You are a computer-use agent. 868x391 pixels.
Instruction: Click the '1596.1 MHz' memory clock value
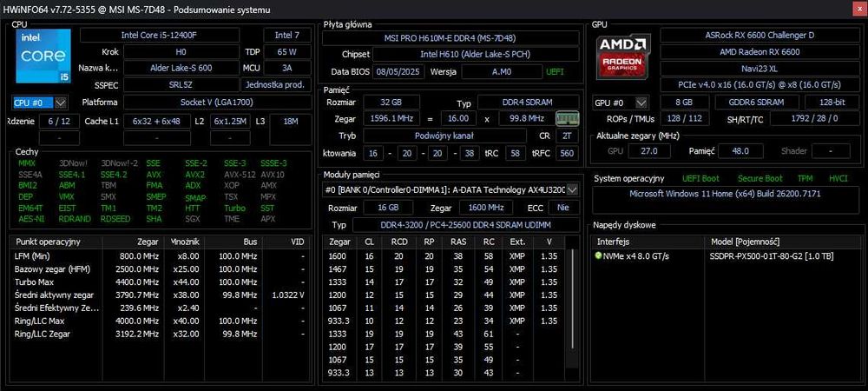391,118
